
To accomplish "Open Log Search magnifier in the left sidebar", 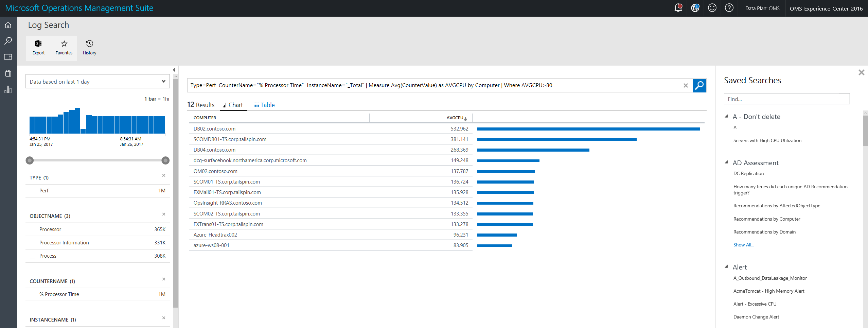I will 8,41.
